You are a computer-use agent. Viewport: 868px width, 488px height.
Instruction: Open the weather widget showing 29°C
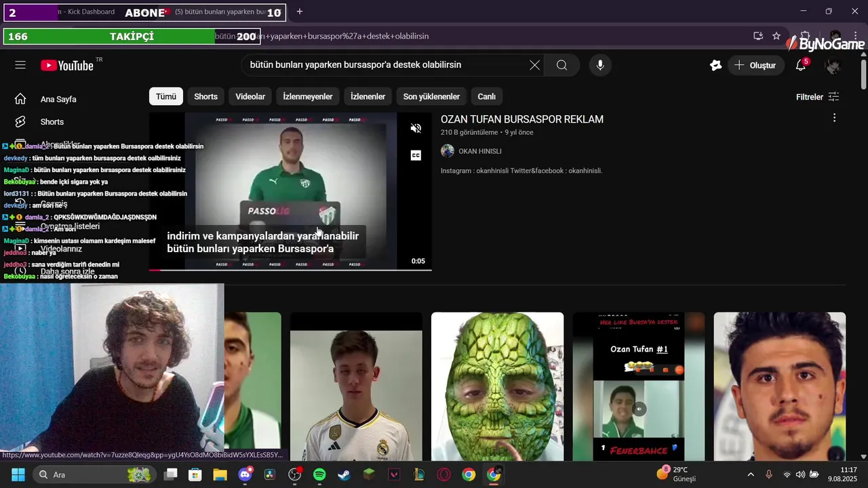[x=676, y=474]
